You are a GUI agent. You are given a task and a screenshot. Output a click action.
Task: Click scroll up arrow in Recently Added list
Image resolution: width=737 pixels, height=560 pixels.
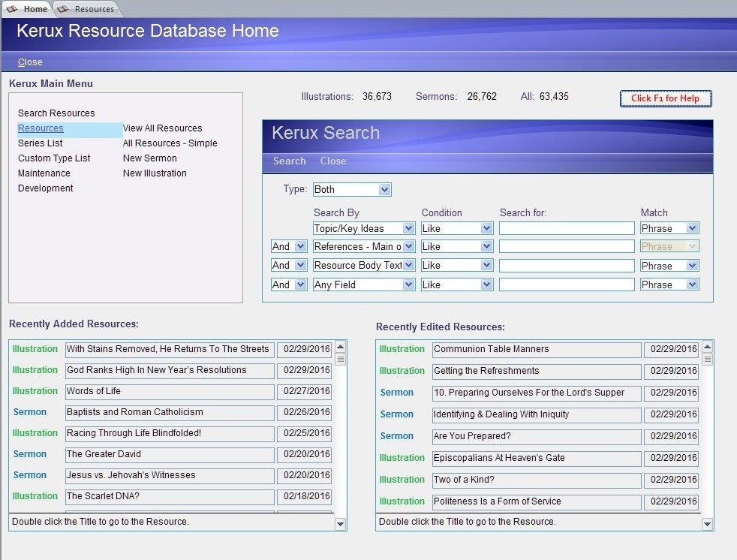tap(341, 347)
